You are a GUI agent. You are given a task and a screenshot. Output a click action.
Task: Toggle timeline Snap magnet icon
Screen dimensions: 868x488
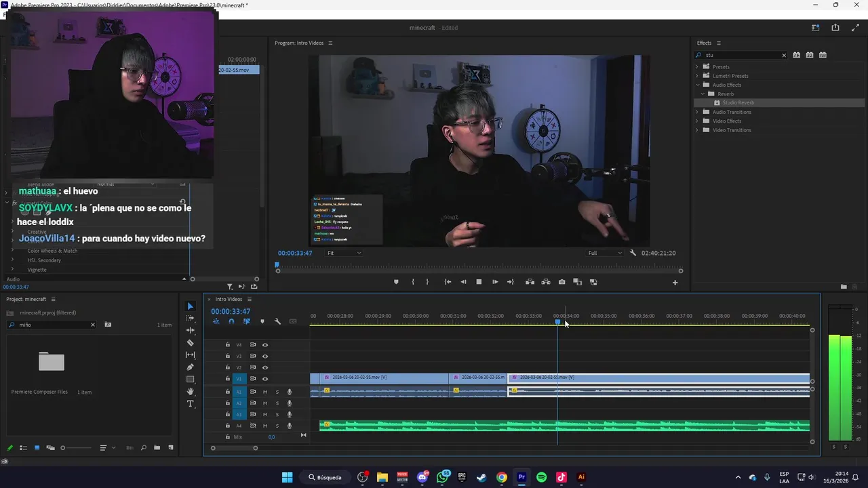coord(231,321)
